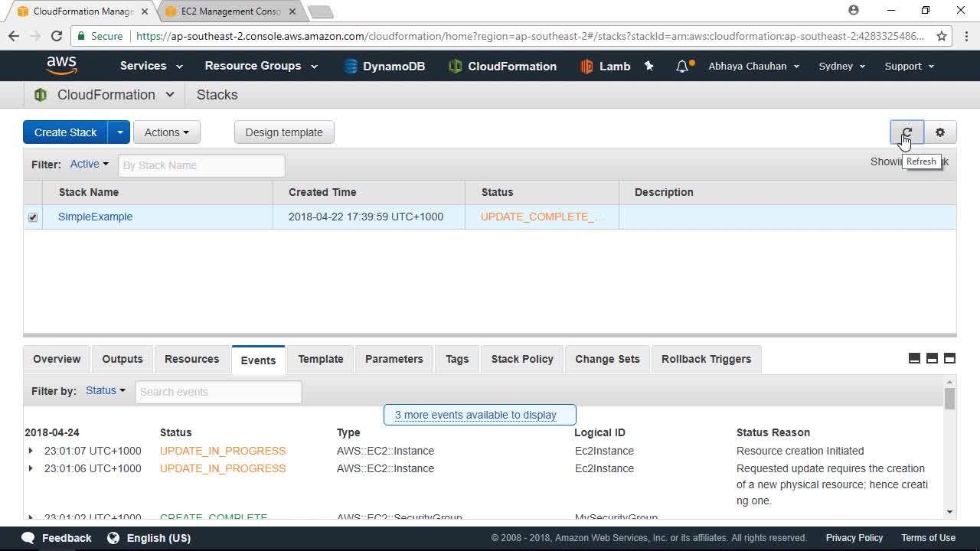Image resolution: width=980 pixels, height=551 pixels.
Task: Select the Events tab
Action: pos(258,360)
